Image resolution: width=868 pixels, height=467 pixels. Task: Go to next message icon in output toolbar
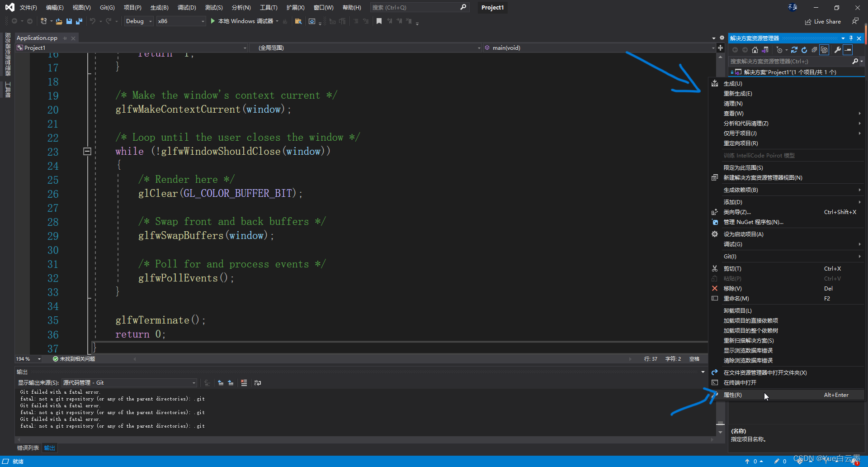tap(231, 383)
